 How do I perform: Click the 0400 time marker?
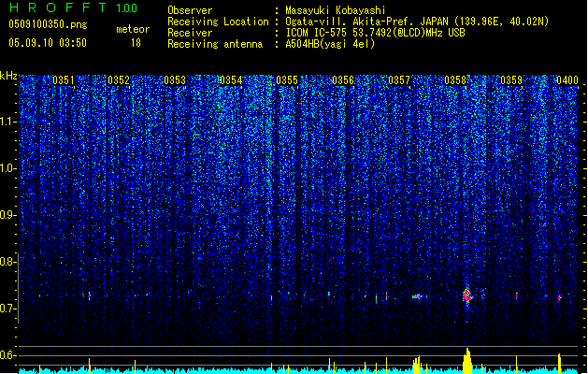pyautogui.click(x=567, y=80)
